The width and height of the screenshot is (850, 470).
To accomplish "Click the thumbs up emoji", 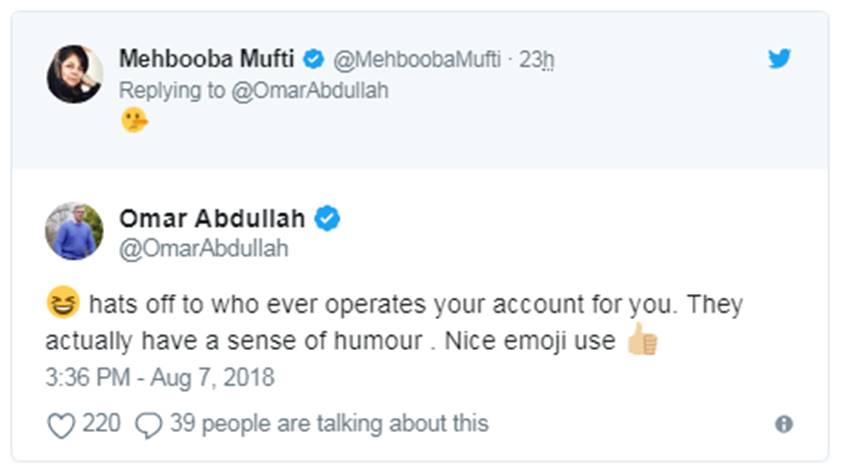I will coord(641,341).
